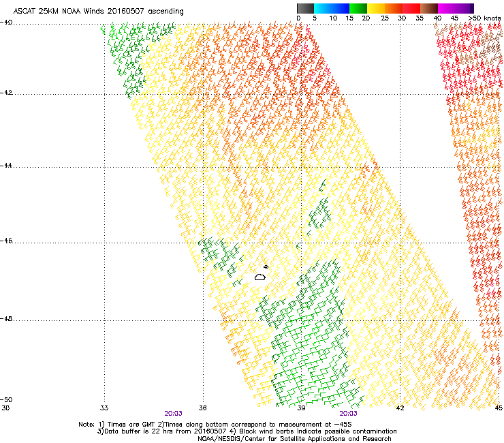Click the cyan-to-blue 5-15 knots legend segment
The width and height of the screenshot is (504, 443).
pyautogui.click(x=332, y=8)
